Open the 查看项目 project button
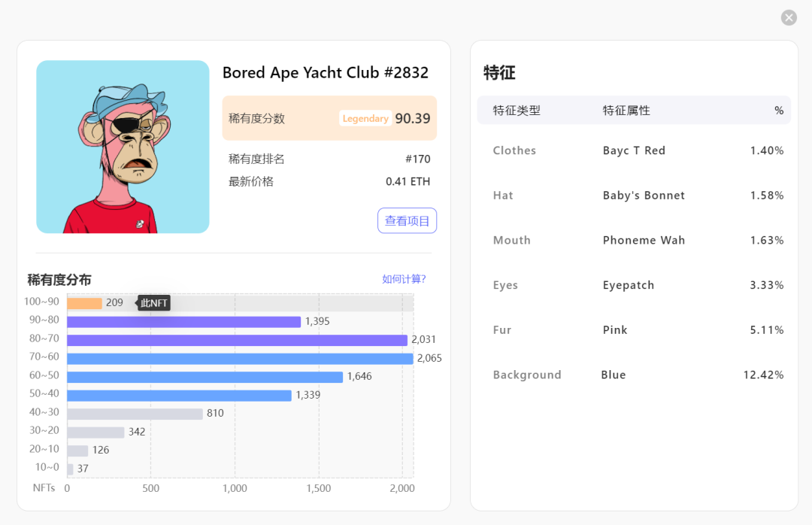This screenshot has width=812, height=525. [407, 220]
